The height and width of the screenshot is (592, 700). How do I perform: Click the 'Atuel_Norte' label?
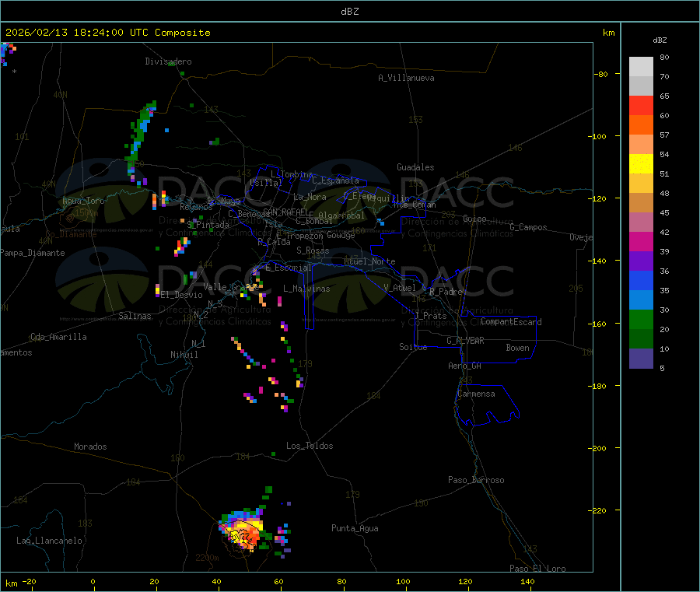click(x=369, y=261)
